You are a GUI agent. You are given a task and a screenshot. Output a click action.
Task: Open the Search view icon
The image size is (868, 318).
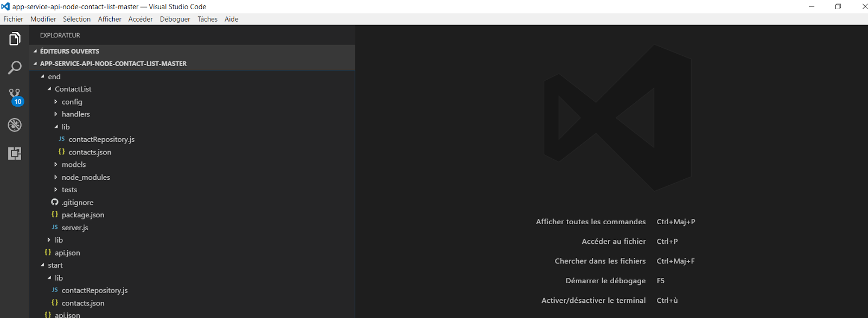point(15,68)
